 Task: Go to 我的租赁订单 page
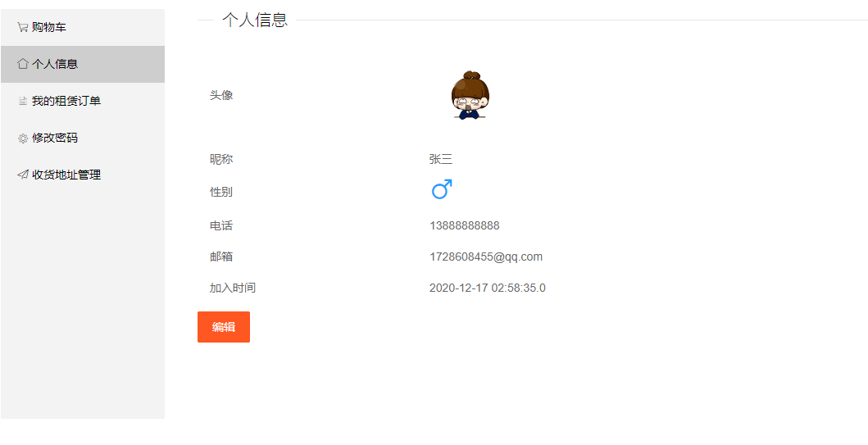tap(83, 102)
